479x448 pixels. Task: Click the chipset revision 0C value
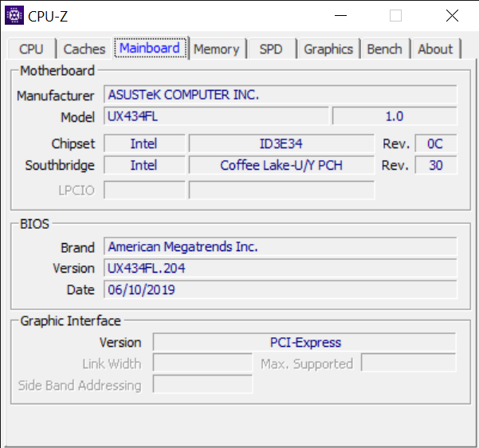pyautogui.click(x=436, y=143)
